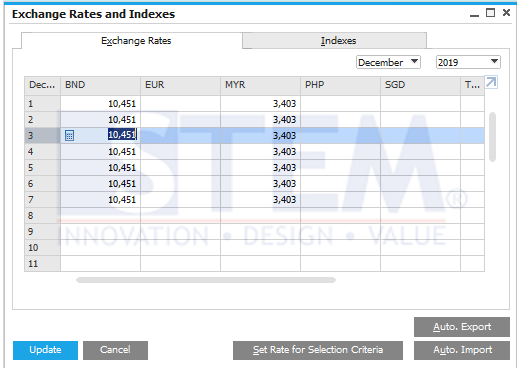Click the horizontal scrollbar below the table
The height and width of the screenshot is (372, 521).
click(x=206, y=280)
